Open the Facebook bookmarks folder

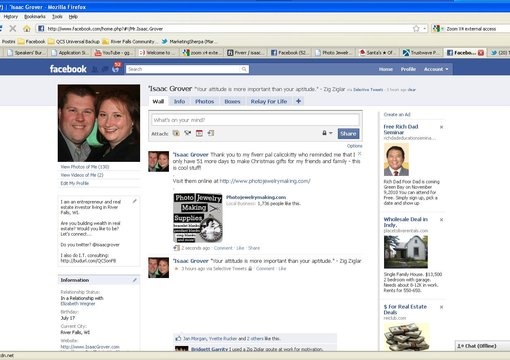coord(32,42)
